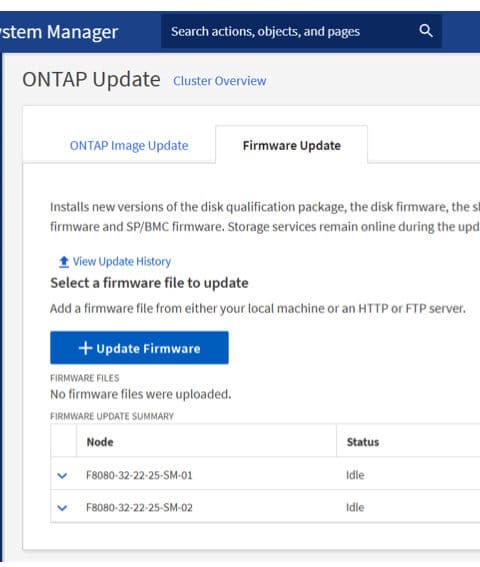Select the F8080-32-22-25-SM-02 node name
The width and height of the screenshot is (480, 567).
(x=139, y=508)
